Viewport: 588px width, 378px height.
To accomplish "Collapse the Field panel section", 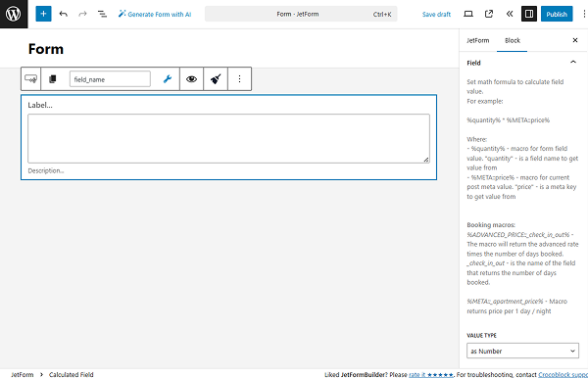I will (523, 63).
